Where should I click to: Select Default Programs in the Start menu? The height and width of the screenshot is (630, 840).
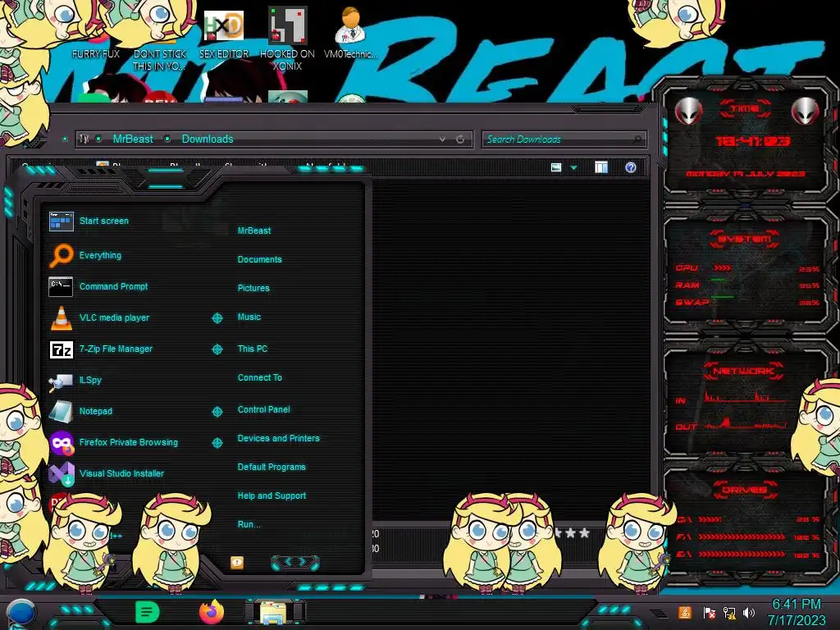[x=272, y=467]
